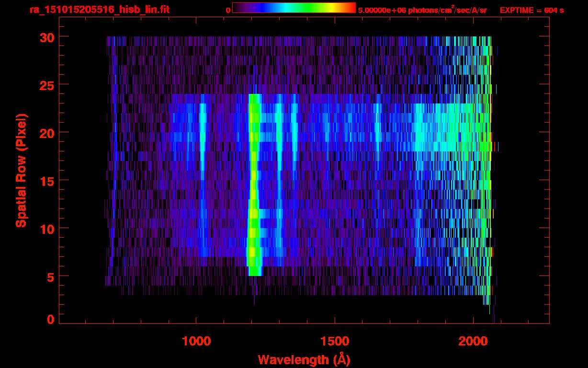588x368 pixels.
Task: Click the 2000 wavelength tick label
Action: (473, 341)
